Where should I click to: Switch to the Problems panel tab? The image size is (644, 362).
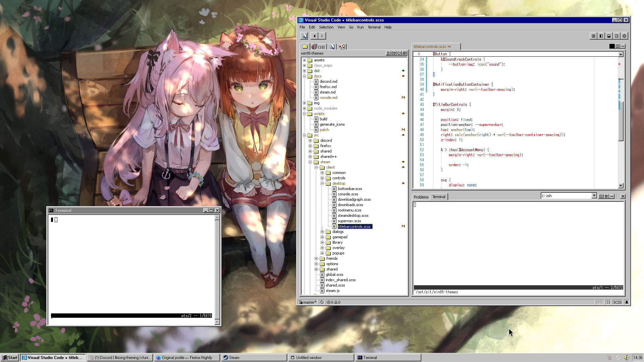tap(421, 197)
